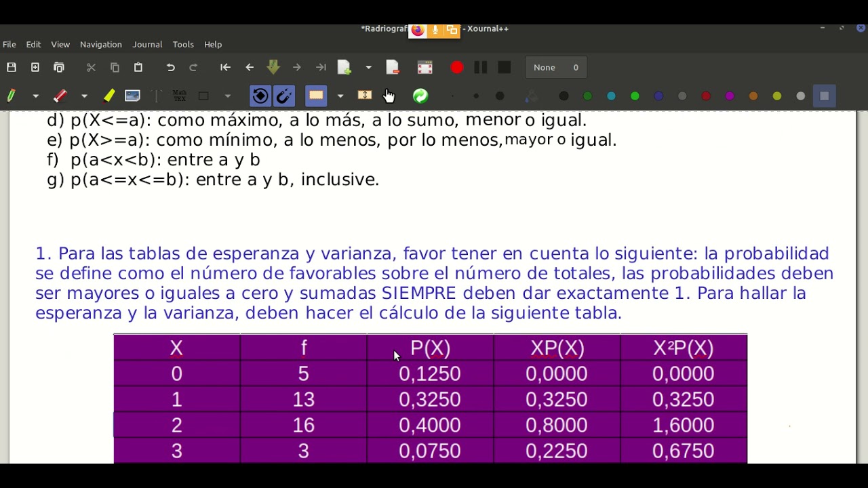
Task: Delete the current page
Action: click(393, 67)
